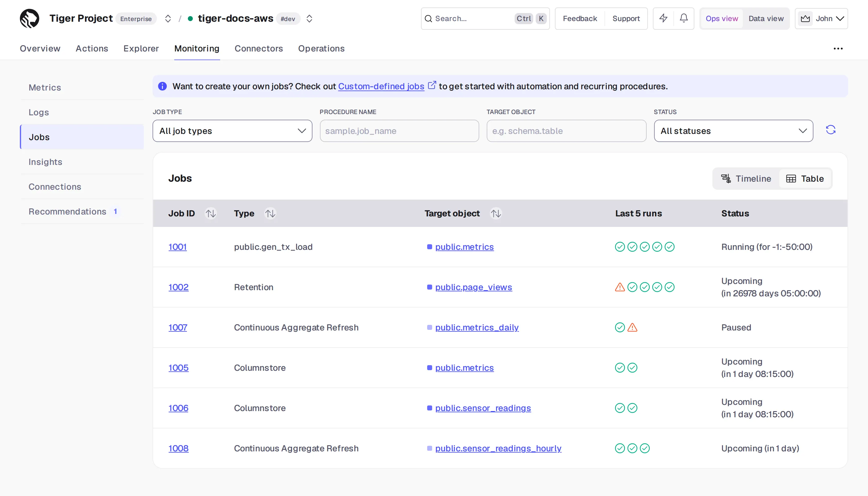Click the Target object input field
This screenshot has width=868, height=496.
(x=566, y=131)
